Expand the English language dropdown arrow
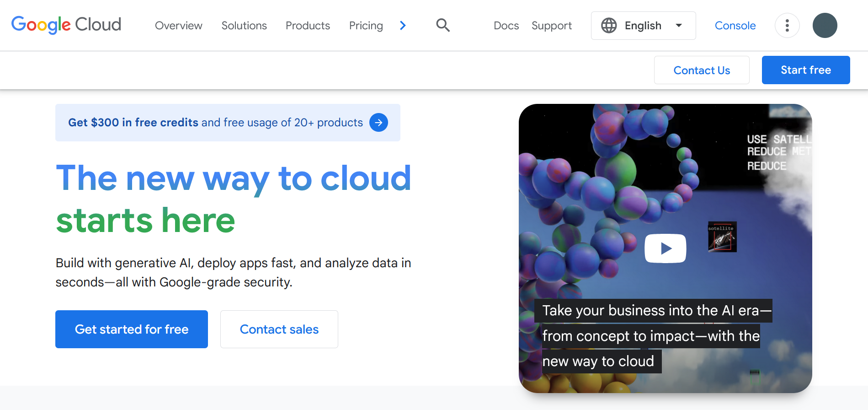Image resolution: width=868 pixels, height=410 pixels. tap(679, 26)
